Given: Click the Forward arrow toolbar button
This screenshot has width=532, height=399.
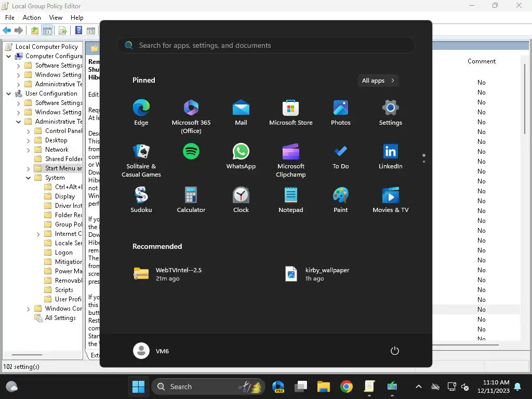Looking at the screenshot, I should click(x=19, y=30).
